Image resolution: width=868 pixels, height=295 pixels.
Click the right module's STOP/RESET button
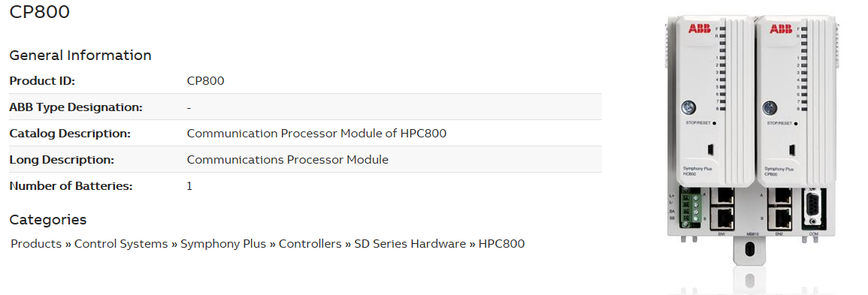[x=797, y=124]
